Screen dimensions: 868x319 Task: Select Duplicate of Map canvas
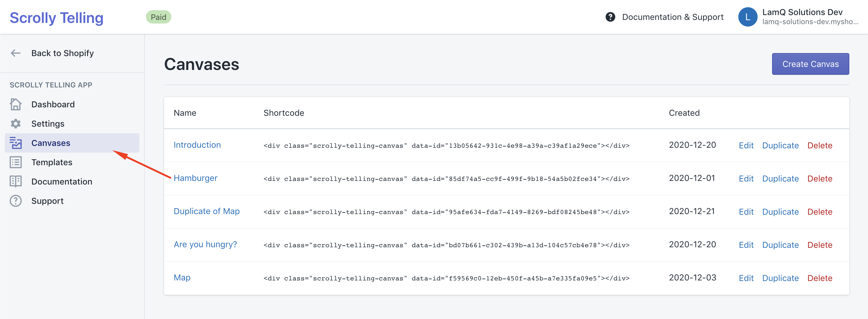(x=207, y=211)
